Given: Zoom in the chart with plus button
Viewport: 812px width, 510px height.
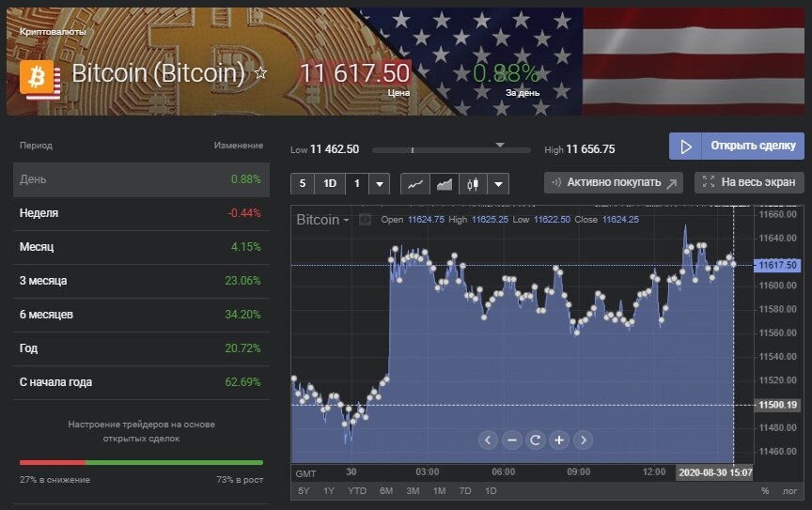Looking at the screenshot, I should (x=558, y=440).
